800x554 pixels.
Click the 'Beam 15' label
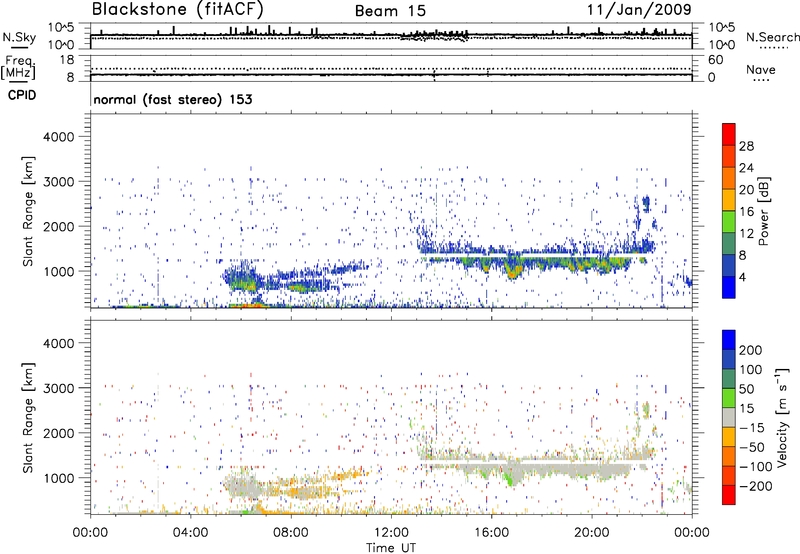(x=390, y=11)
